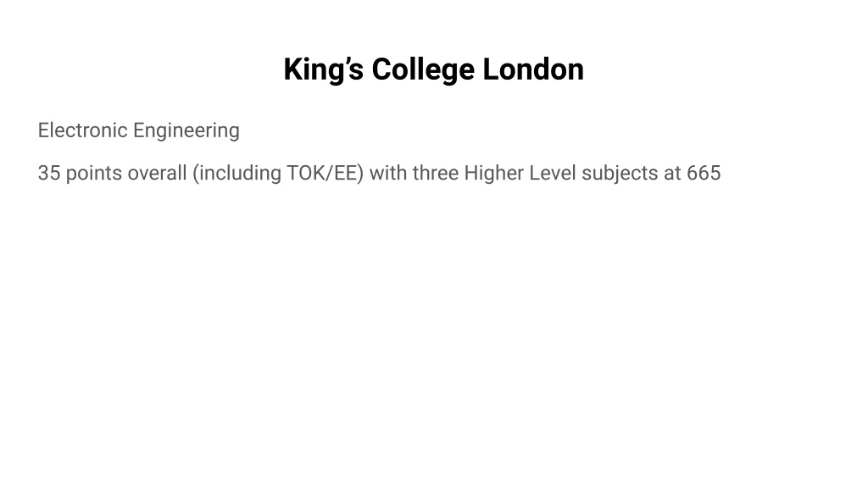Click the word "overall" in the requirements line
Screen dimensions: 868x488
(x=157, y=173)
